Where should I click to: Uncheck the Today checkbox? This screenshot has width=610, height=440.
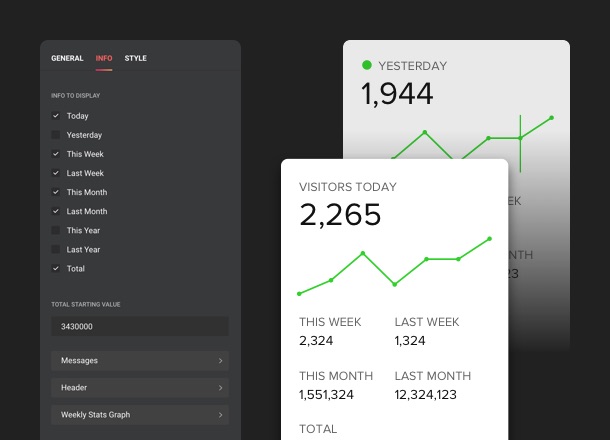pyautogui.click(x=56, y=116)
